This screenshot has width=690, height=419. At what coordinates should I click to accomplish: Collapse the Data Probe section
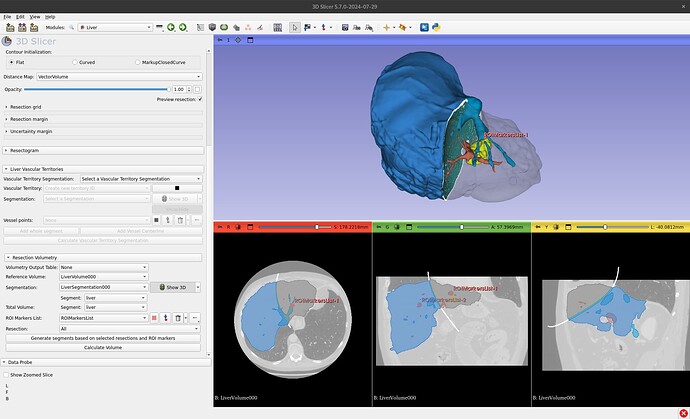(x=106, y=362)
